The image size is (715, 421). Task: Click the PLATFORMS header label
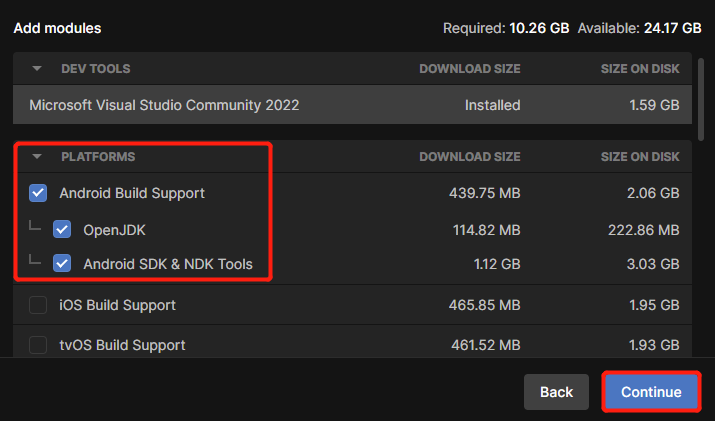pos(98,157)
